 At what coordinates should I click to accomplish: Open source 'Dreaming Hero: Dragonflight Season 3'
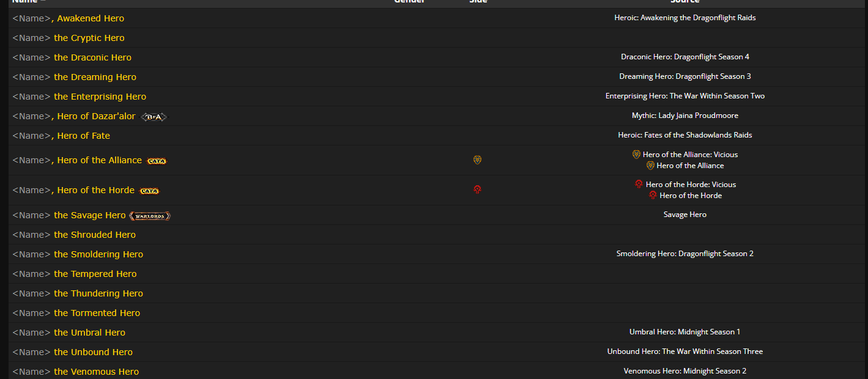pos(685,76)
